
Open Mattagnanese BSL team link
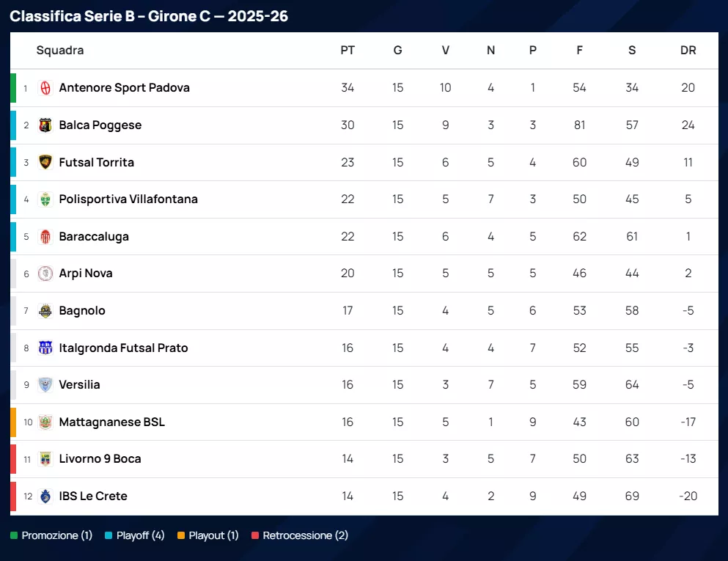coord(111,422)
